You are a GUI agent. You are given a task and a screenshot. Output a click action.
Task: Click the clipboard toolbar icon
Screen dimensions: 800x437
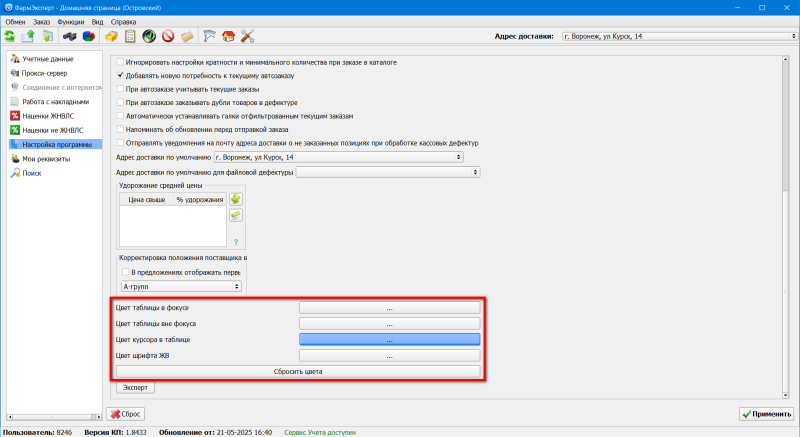click(x=130, y=37)
